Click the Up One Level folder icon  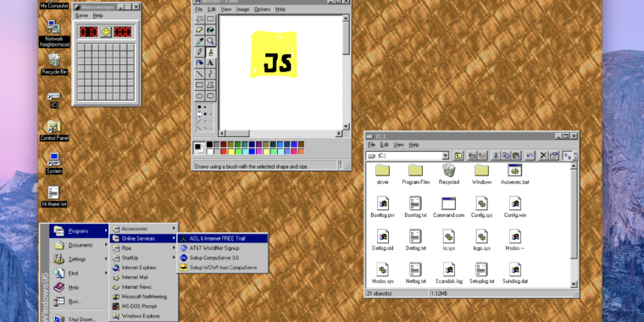click(x=458, y=156)
